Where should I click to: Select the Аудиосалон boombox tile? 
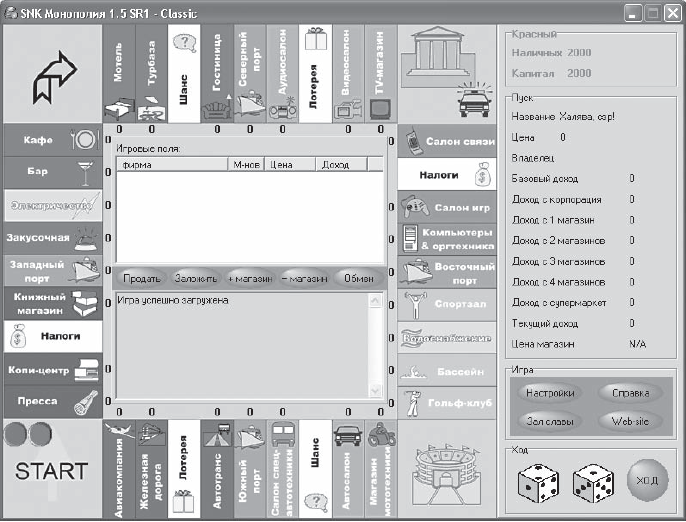coord(283,74)
